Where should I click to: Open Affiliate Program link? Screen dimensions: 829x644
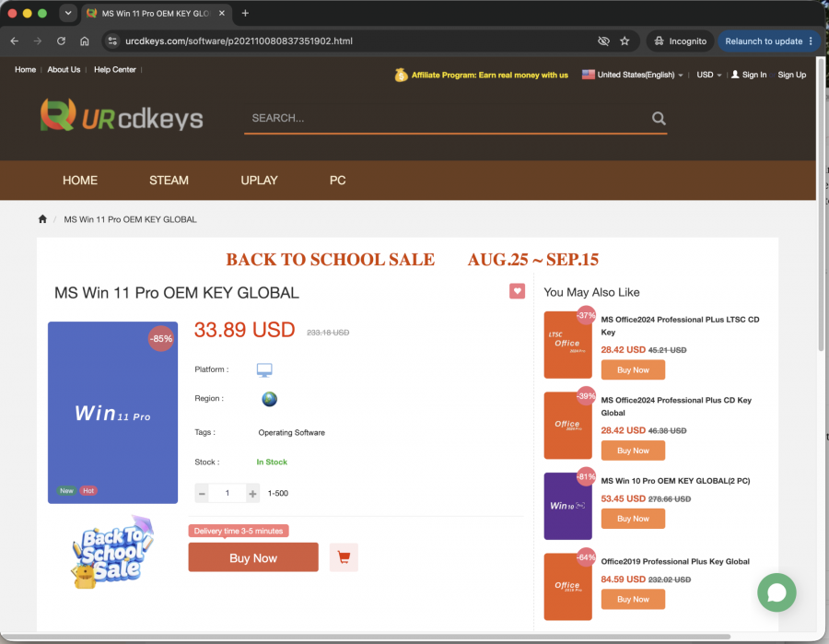coord(482,75)
